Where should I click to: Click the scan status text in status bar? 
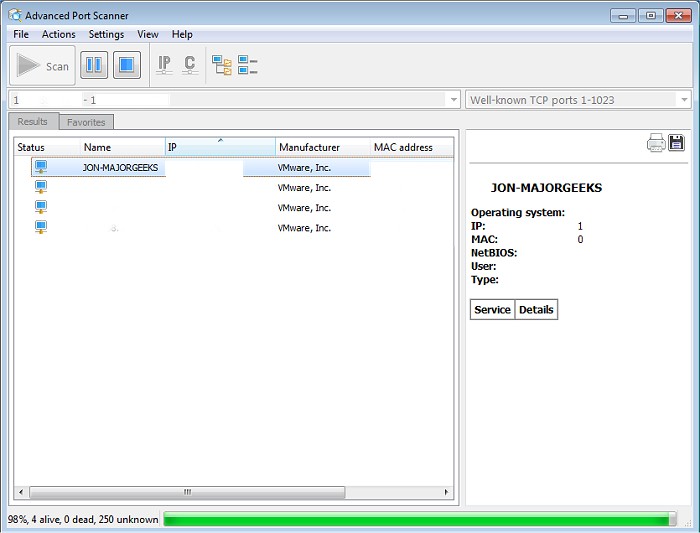tap(83, 519)
